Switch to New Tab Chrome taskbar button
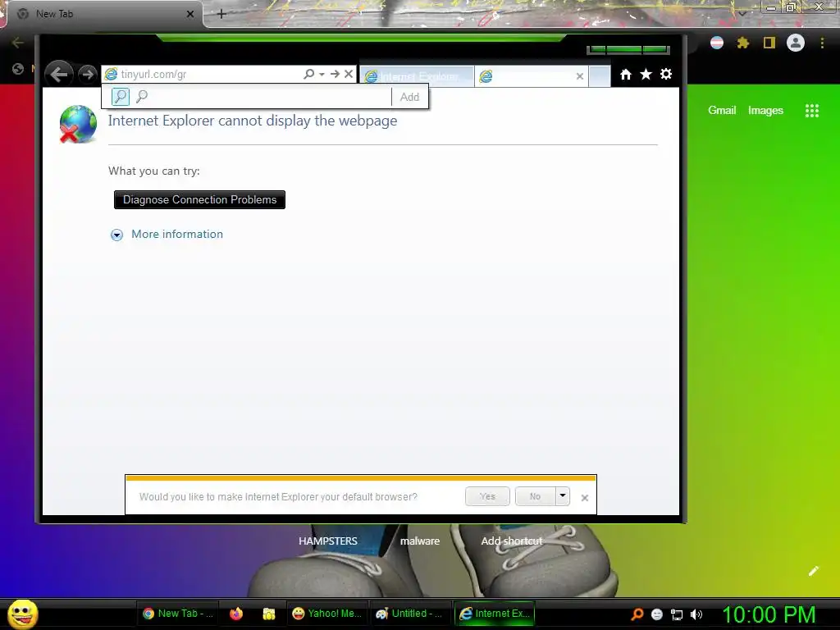 pos(177,614)
